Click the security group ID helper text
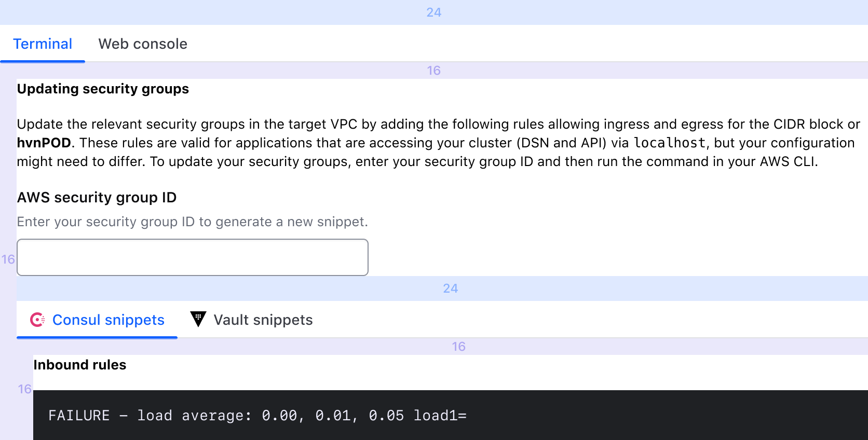This screenshot has width=868, height=440. click(192, 222)
